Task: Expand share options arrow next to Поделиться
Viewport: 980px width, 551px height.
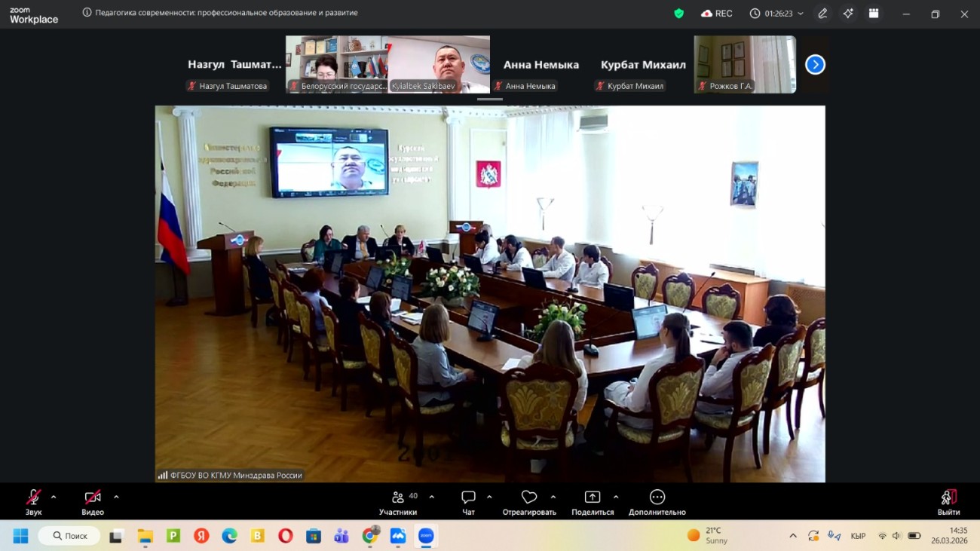Action: [x=616, y=497]
